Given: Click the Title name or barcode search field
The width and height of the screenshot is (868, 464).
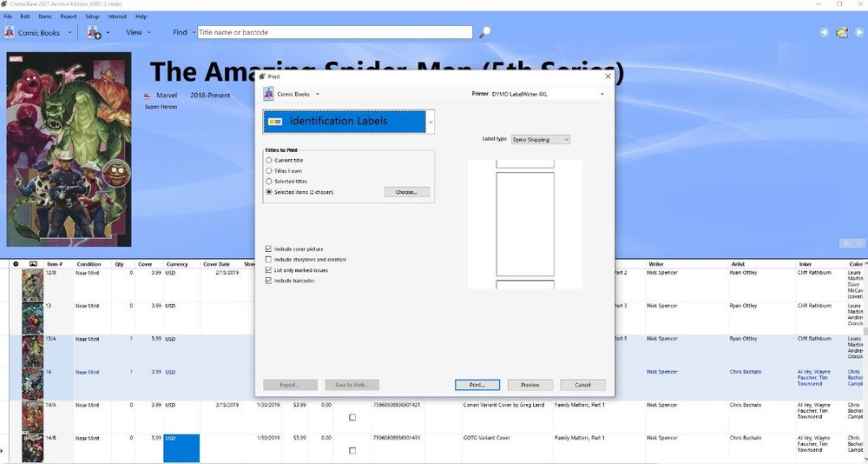Looking at the screenshot, I should (335, 32).
